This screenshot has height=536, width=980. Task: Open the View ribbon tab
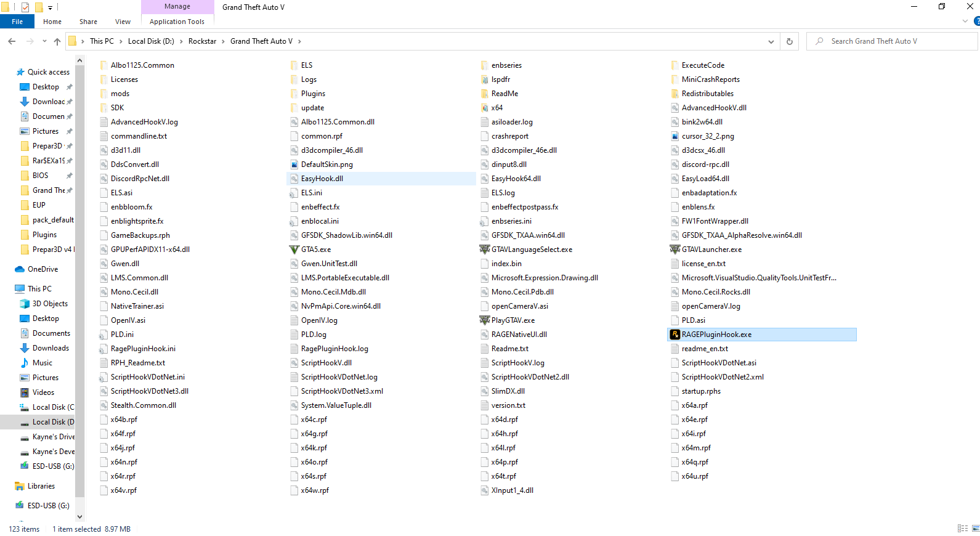[x=123, y=22]
